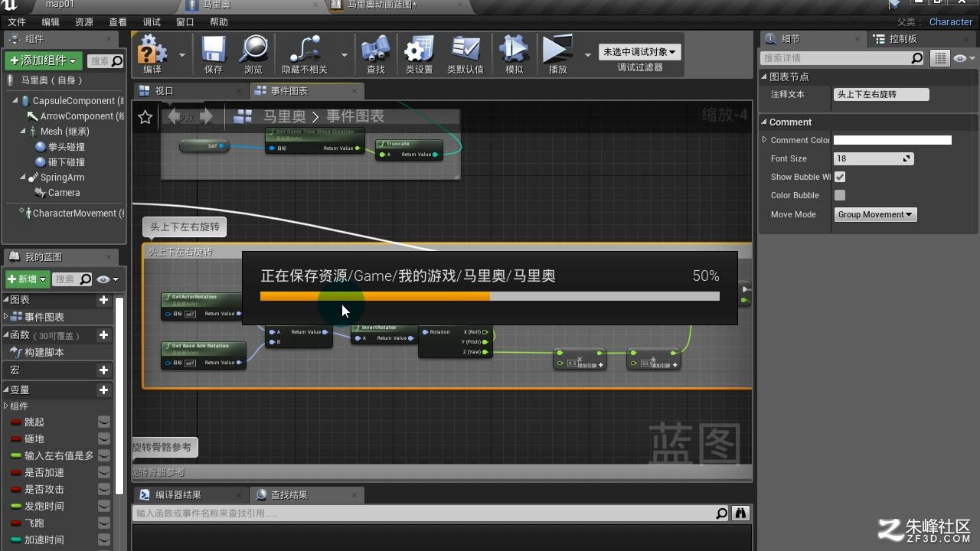The width and height of the screenshot is (980, 551).
Task: Click the magnifier icon in the find results bar
Action: [x=721, y=514]
